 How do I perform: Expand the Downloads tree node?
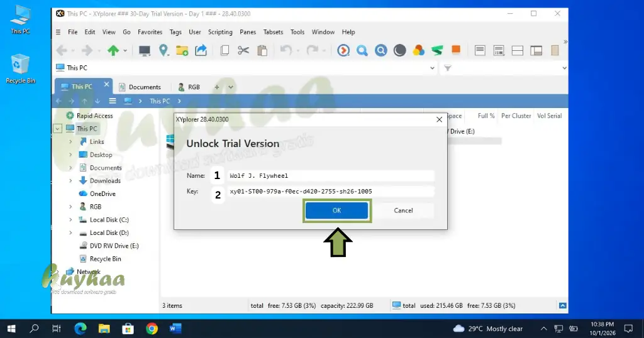tap(70, 180)
